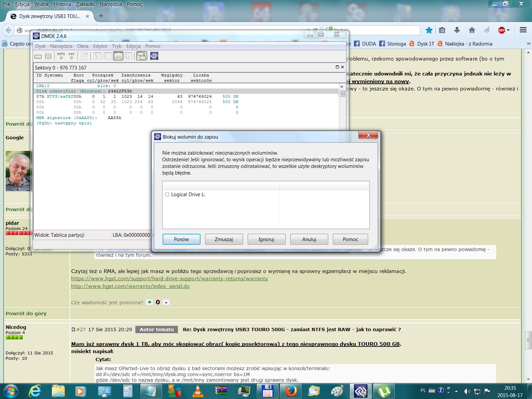
Task: Go back using Firefox back arrow
Action: click(8, 30)
